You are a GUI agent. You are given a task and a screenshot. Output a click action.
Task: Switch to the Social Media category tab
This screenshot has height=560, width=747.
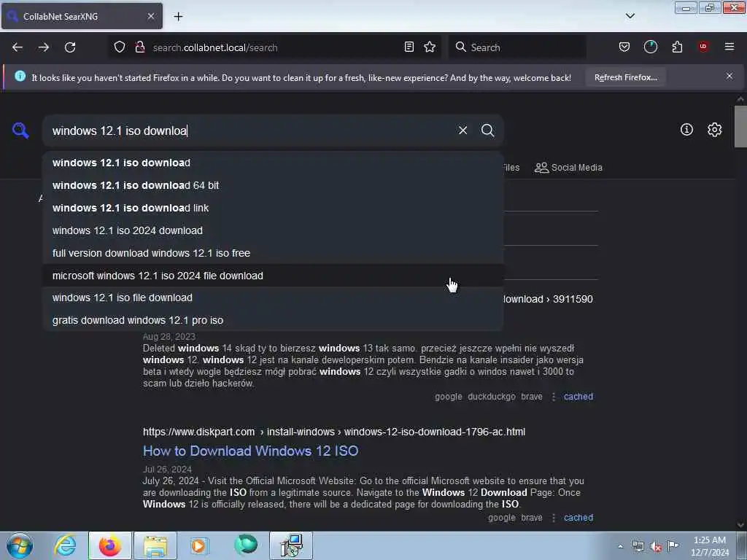[568, 168]
